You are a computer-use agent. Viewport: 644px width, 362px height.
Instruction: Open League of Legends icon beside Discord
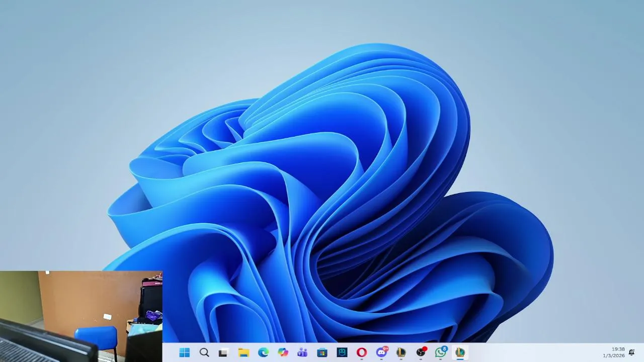401,352
